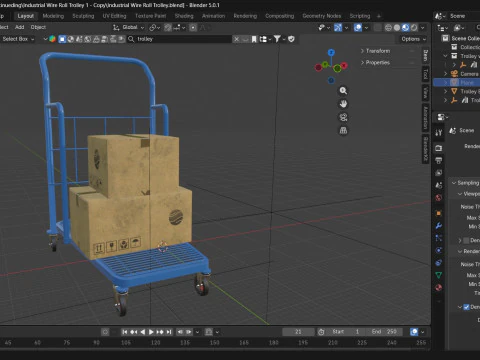Switch to the Shading workspace tab
480x360 pixels.
click(184, 16)
